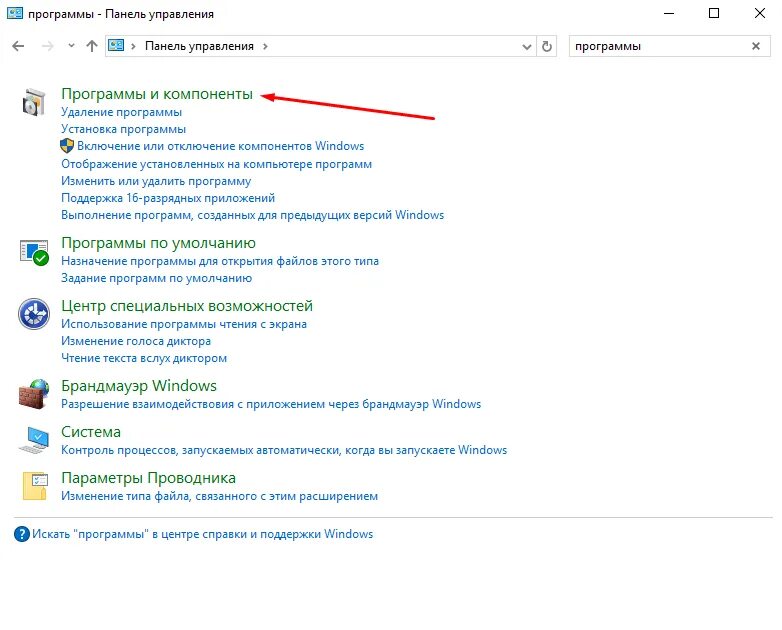Open Удаление программы link

121,112
